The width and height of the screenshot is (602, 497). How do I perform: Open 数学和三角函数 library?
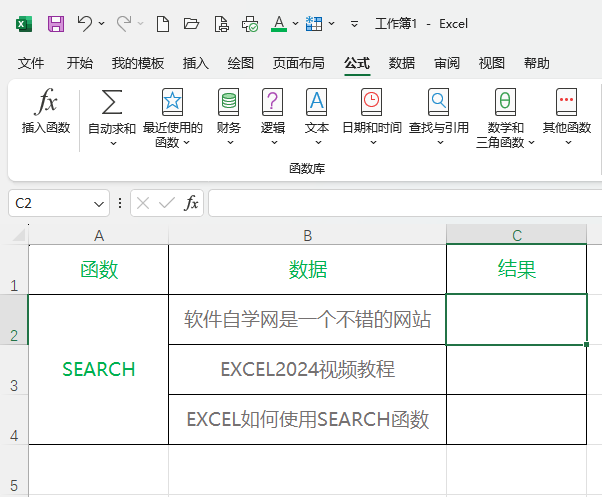coord(505,118)
